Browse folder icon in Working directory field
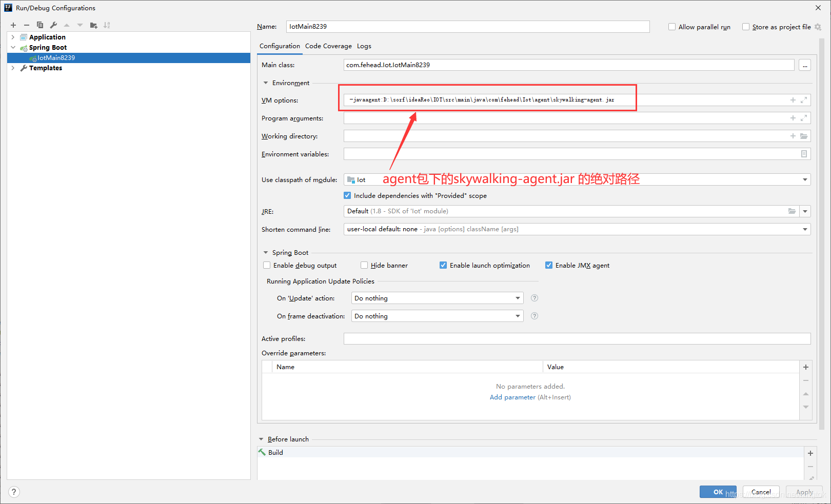The width and height of the screenshot is (831, 504). pyautogui.click(x=804, y=136)
